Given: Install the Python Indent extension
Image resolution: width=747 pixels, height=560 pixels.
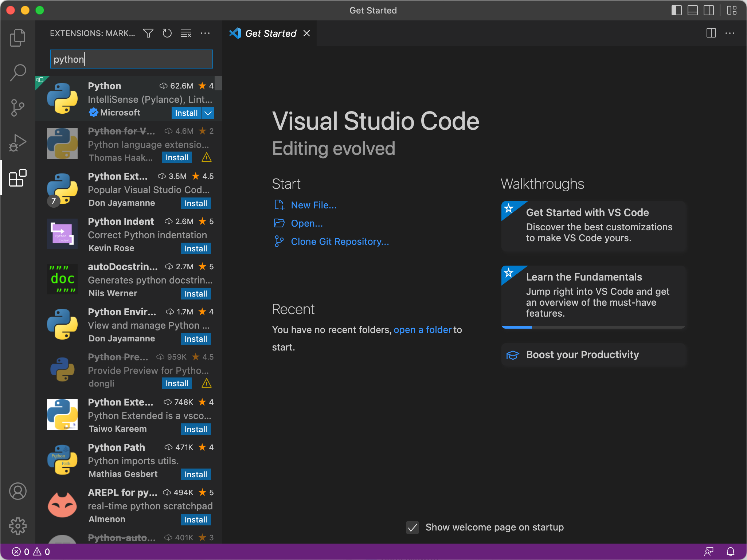Looking at the screenshot, I should tap(196, 248).
